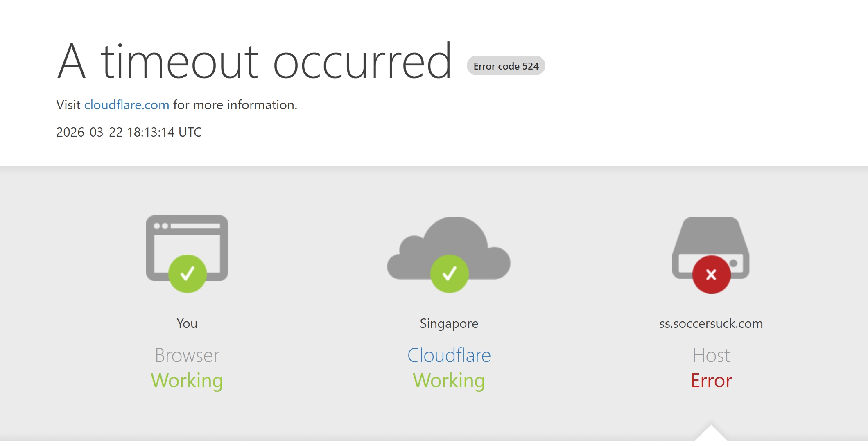
Task: Click the Singapore location label
Action: pyautogui.click(x=449, y=323)
